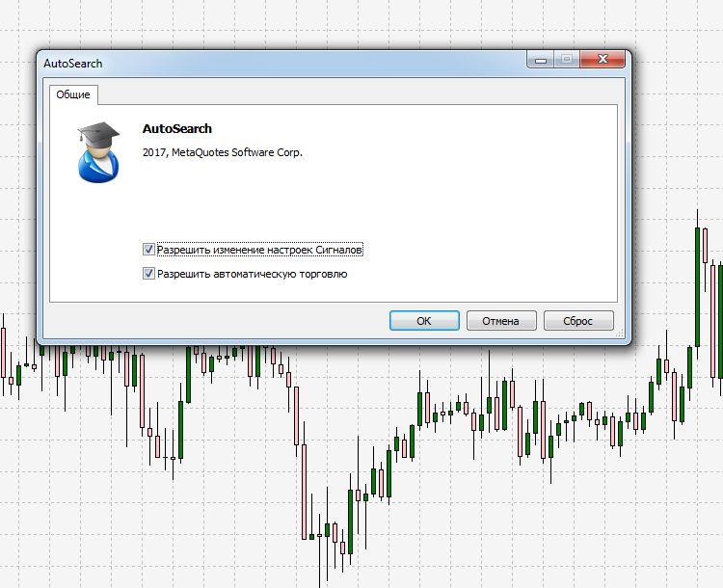Minimize the AutoSearch dialog window

pos(541,60)
